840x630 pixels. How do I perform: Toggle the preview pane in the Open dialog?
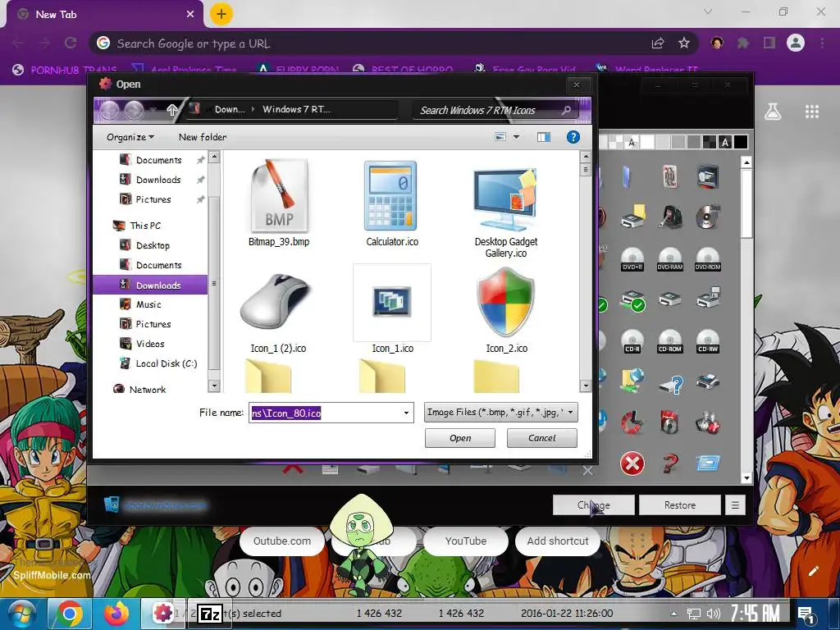(x=544, y=137)
